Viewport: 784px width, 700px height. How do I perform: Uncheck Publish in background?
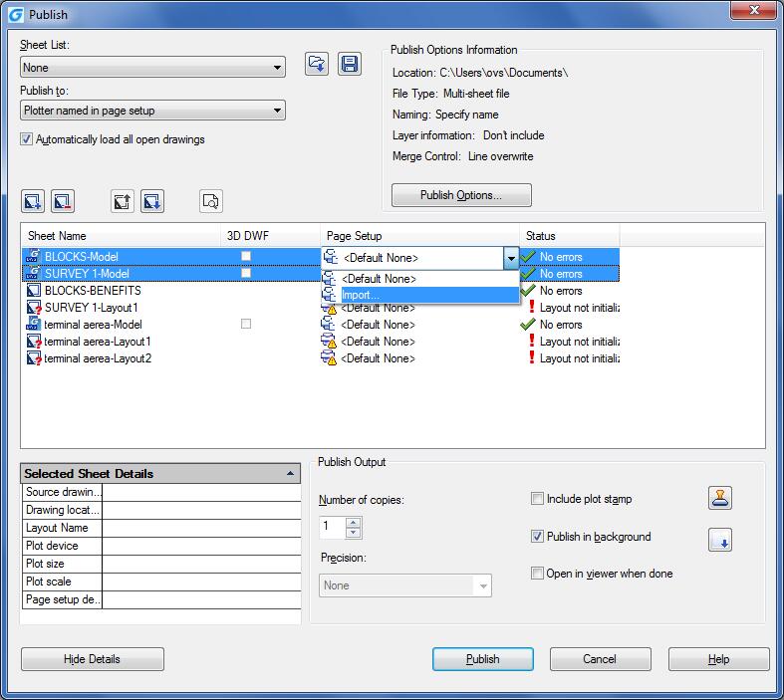coord(538,537)
